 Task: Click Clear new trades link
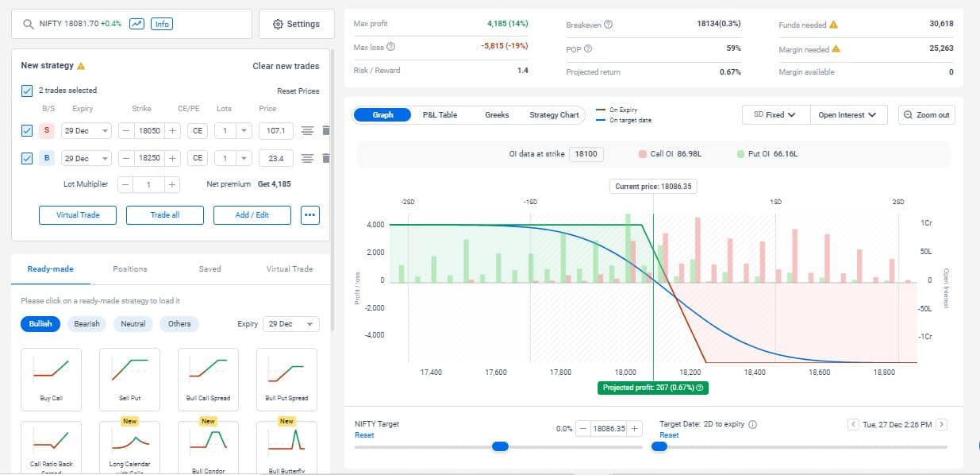click(x=286, y=65)
